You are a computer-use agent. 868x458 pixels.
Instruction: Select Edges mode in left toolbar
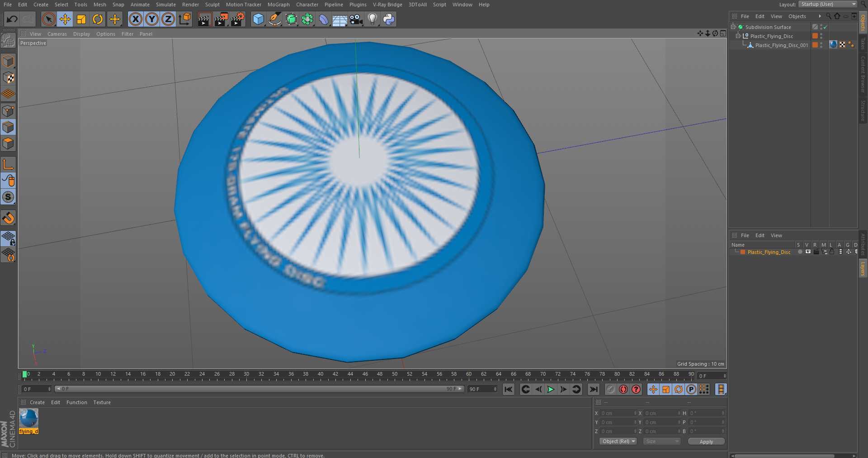pyautogui.click(x=8, y=127)
